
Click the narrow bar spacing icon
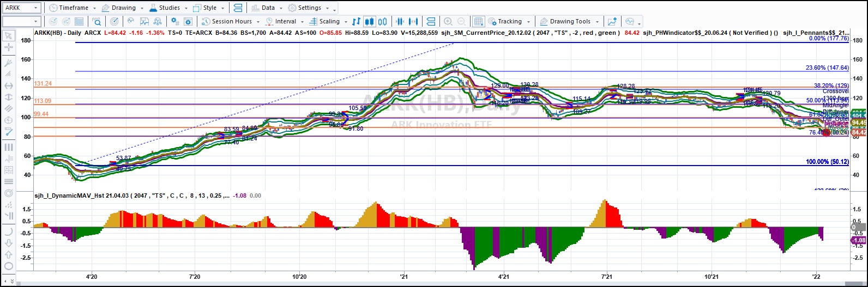coord(400,22)
